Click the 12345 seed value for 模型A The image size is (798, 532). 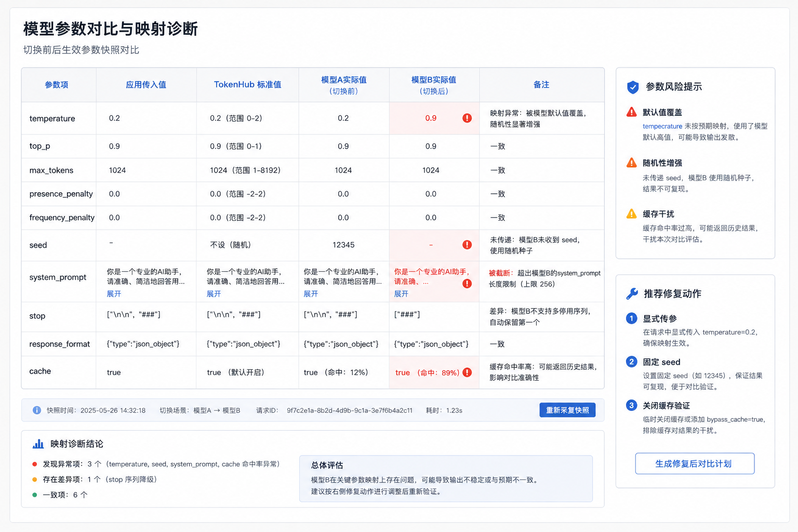tap(343, 245)
